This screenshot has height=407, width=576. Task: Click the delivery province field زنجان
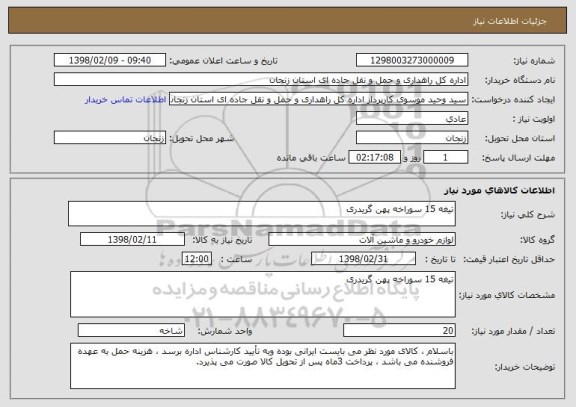coord(412,138)
